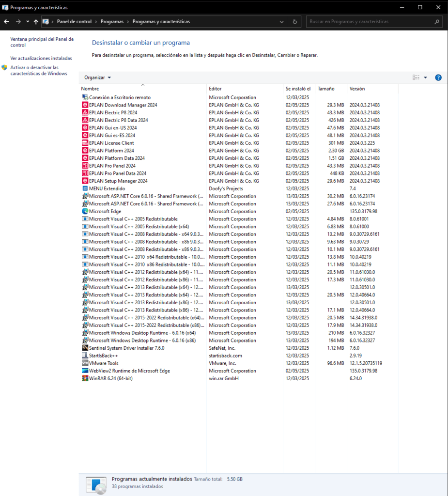The image size is (448, 496).
Task: Select EPLAN Gui es-ES 2024 row
Action: point(239,136)
